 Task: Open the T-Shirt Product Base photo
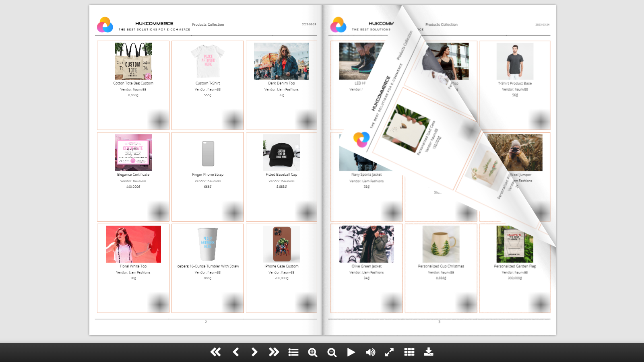tap(515, 61)
